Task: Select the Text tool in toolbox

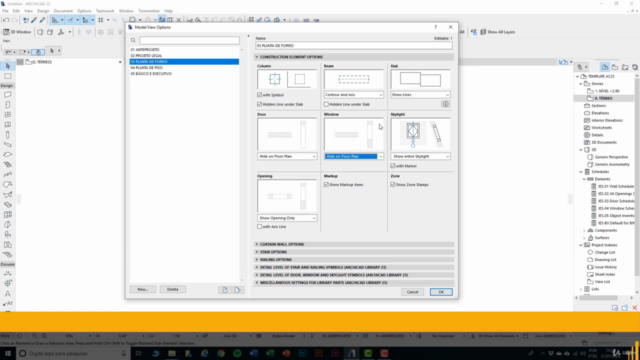Action: [8, 293]
